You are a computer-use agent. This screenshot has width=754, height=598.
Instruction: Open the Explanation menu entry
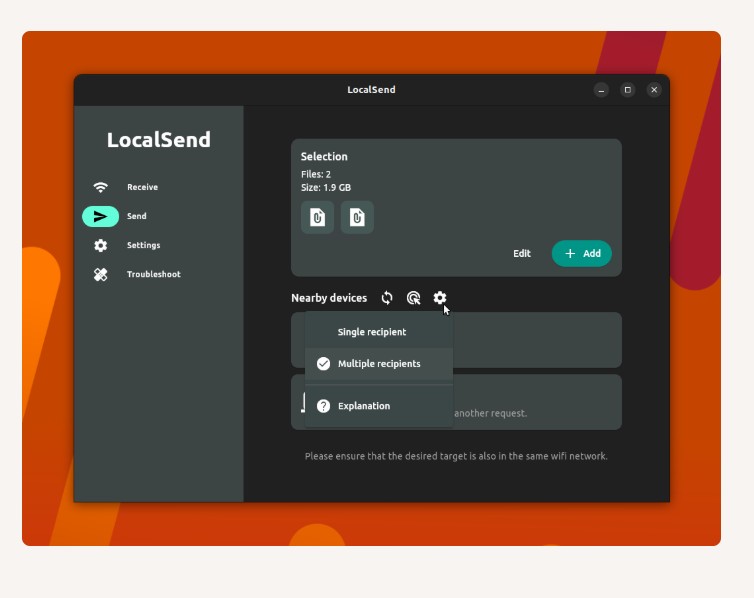379,406
